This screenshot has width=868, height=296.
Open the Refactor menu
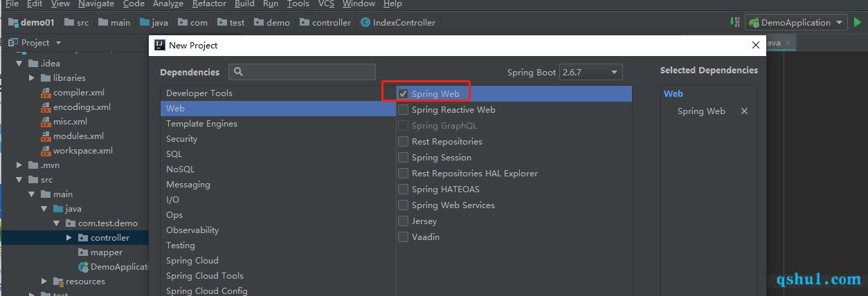[x=209, y=4]
